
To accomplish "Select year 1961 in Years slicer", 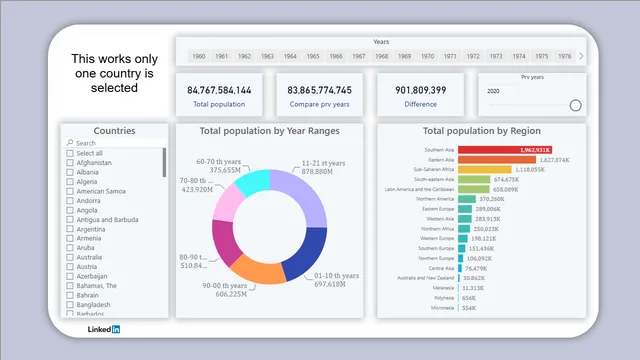I will (222, 56).
